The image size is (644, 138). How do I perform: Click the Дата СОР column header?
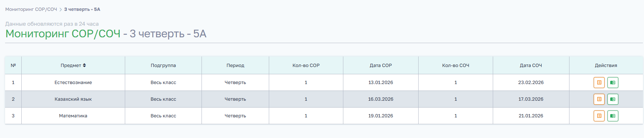point(381,66)
